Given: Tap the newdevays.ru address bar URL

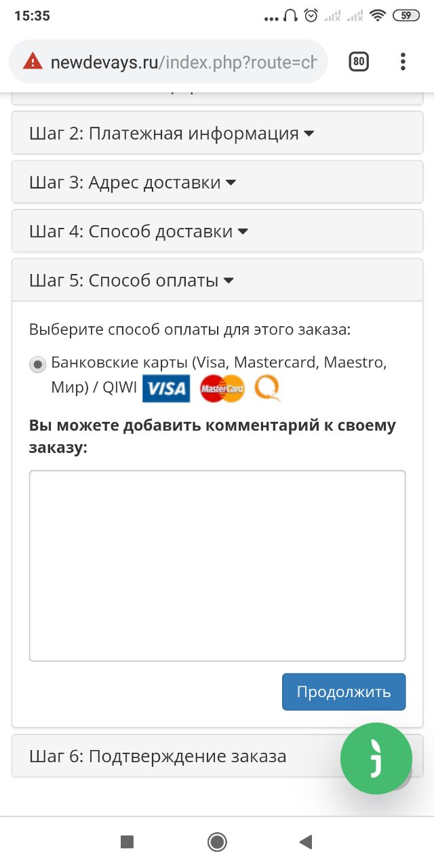Looking at the screenshot, I should click(x=184, y=62).
